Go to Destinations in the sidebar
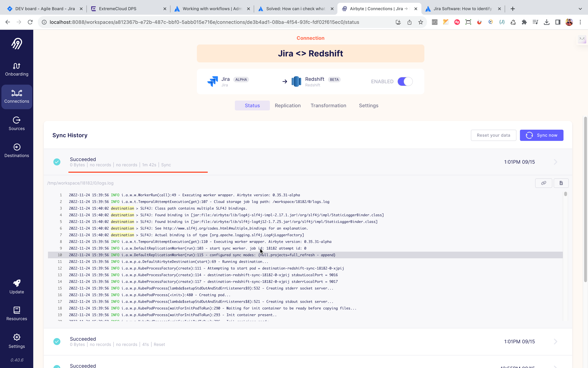 tap(17, 151)
